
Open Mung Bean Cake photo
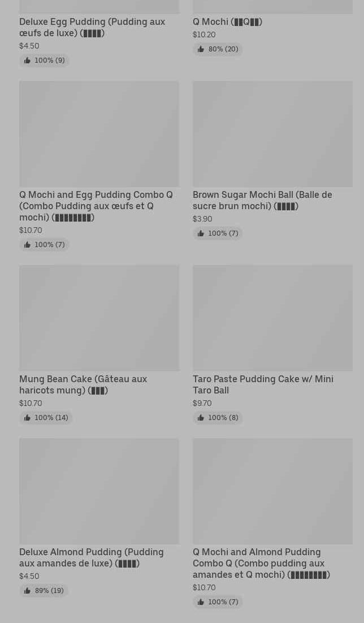[99, 318]
